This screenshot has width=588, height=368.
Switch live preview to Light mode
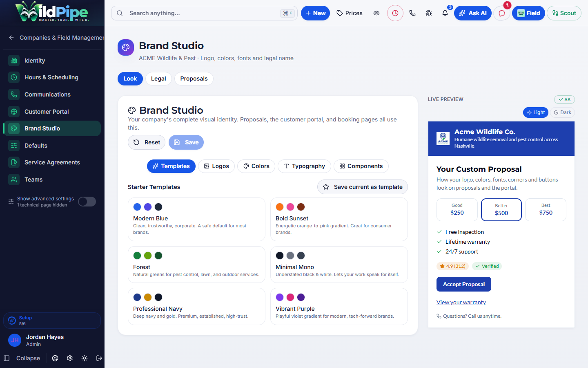536,112
